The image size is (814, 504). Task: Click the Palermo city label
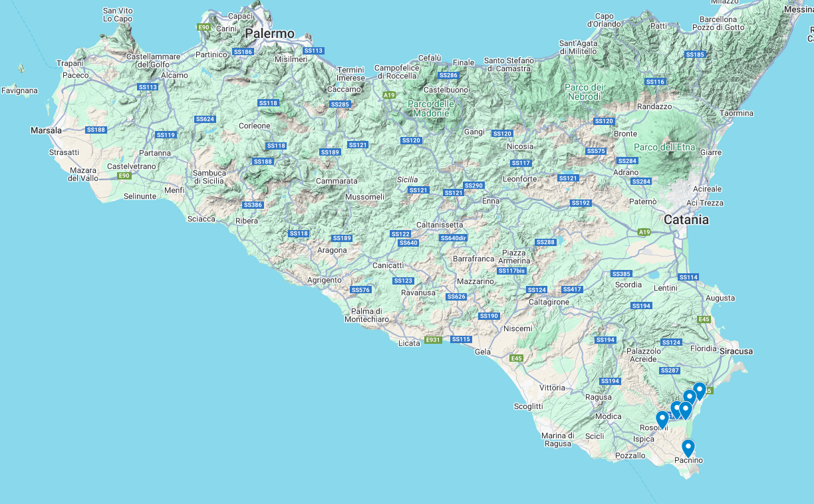[x=269, y=33]
